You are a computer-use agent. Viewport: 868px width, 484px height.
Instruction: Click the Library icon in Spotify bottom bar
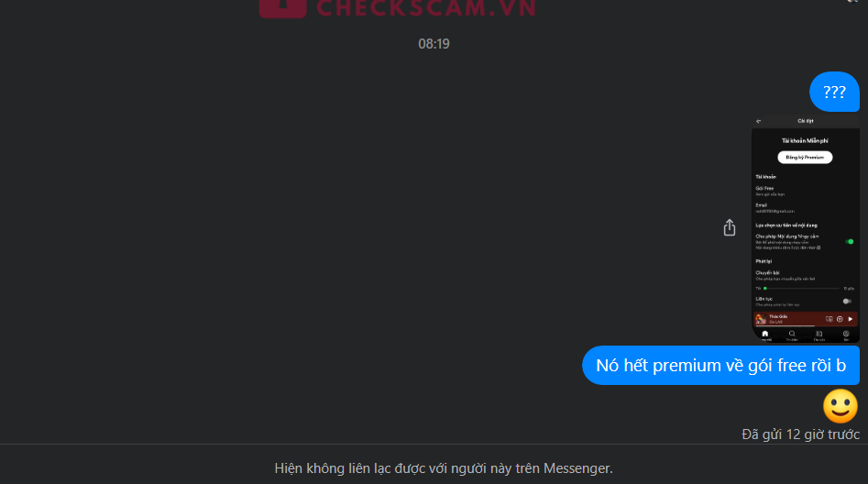tap(819, 335)
